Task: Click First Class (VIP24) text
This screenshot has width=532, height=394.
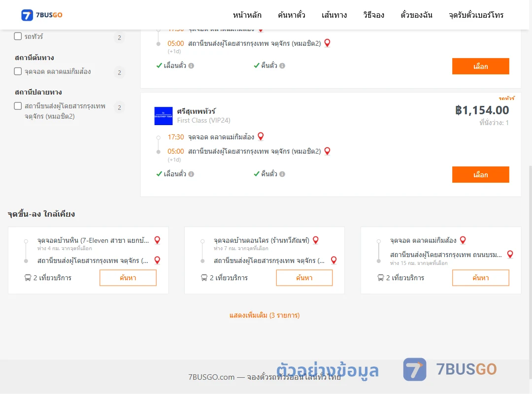Action: [203, 121]
